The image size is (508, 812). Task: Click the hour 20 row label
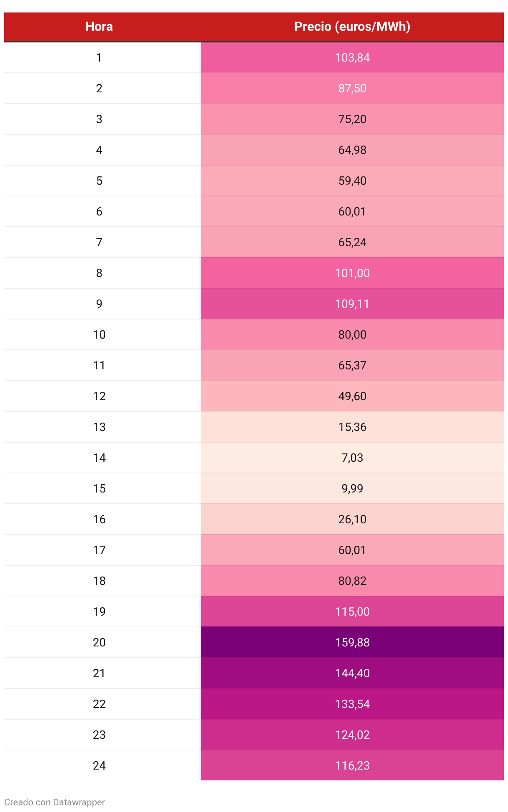tap(99, 642)
